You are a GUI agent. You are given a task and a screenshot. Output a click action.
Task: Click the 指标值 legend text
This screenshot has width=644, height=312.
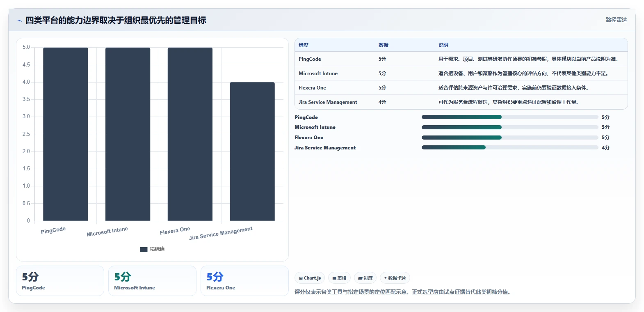coord(157,249)
